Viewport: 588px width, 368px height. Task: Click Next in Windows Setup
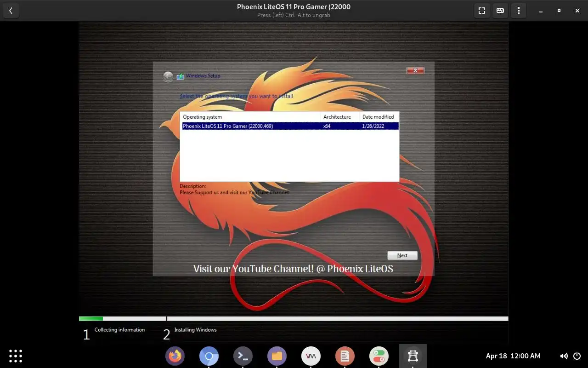coord(402,255)
